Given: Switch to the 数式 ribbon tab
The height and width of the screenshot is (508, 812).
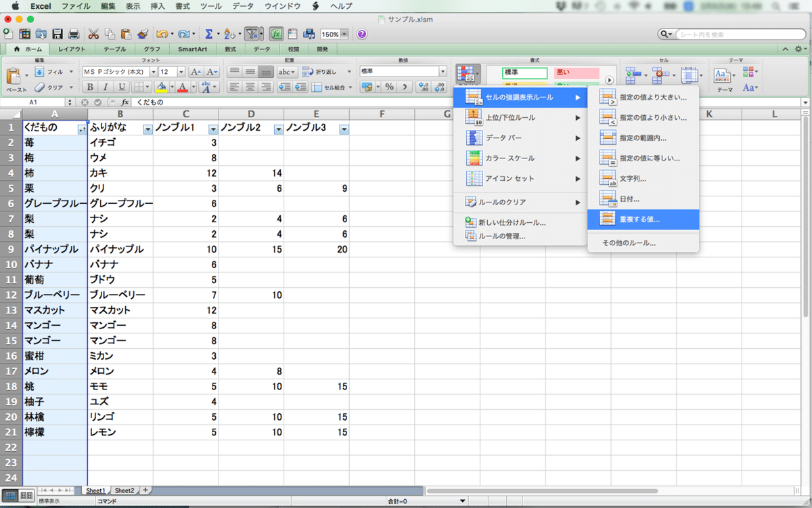Looking at the screenshot, I should (231, 49).
